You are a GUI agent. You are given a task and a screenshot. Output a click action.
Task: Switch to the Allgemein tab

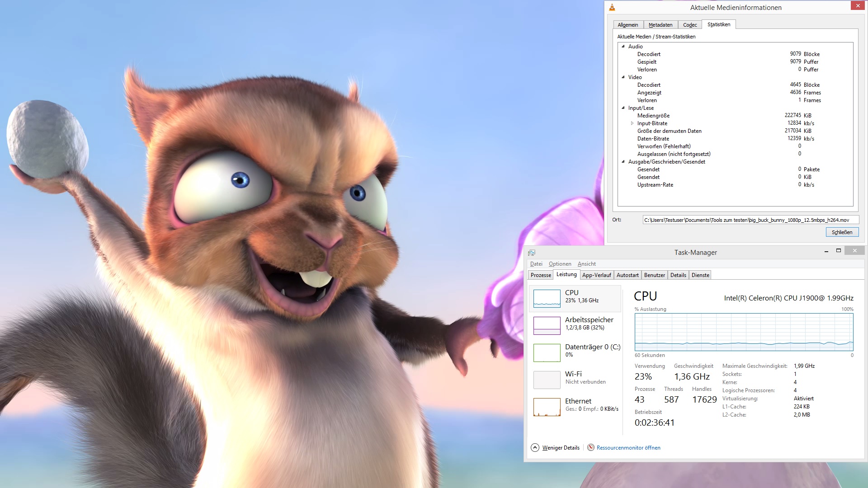(628, 25)
